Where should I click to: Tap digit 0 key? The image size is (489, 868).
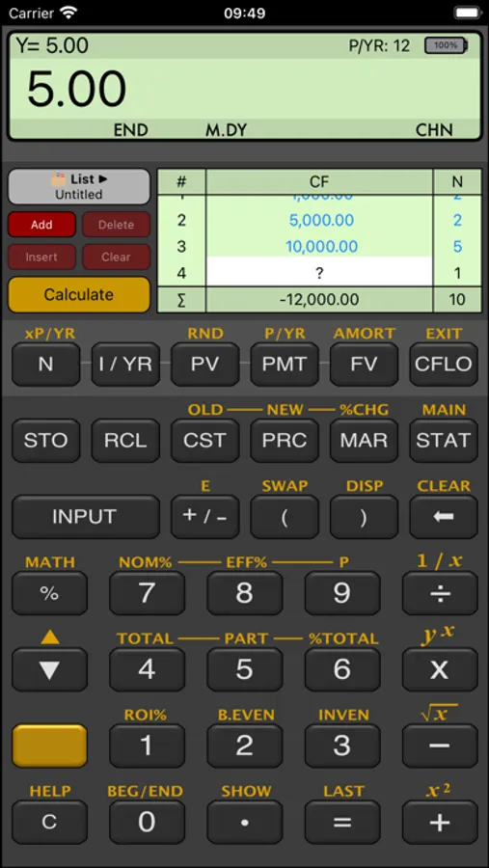click(x=147, y=822)
